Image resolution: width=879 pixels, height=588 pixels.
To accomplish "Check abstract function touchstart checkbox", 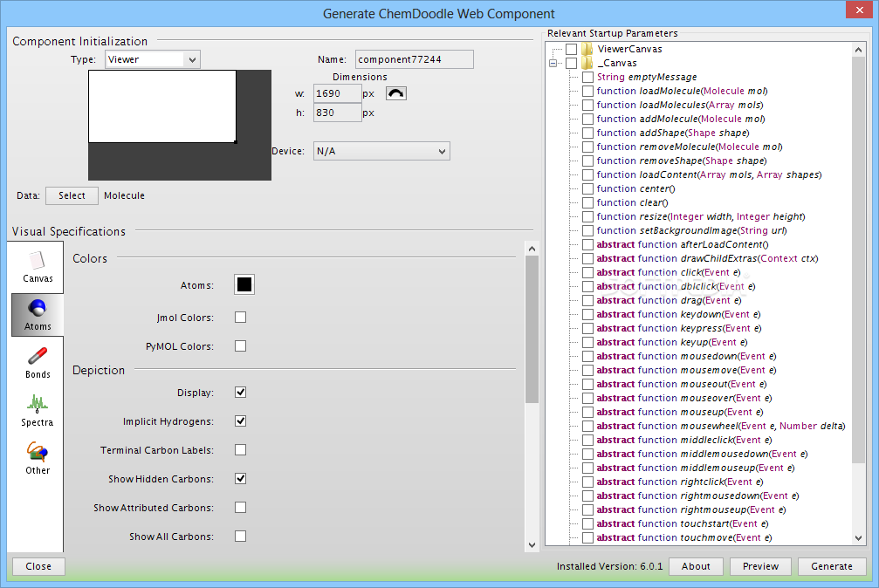I will pyautogui.click(x=587, y=523).
